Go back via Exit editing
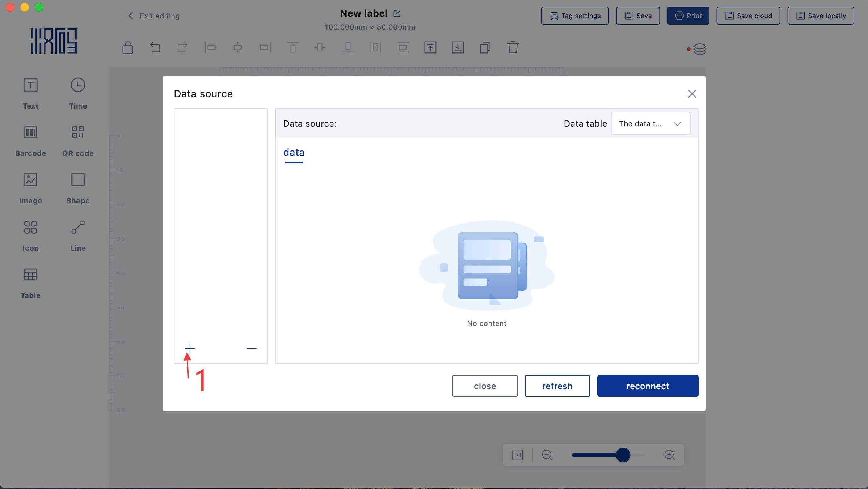This screenshot has width=868, height=489. tap(154, 16)
